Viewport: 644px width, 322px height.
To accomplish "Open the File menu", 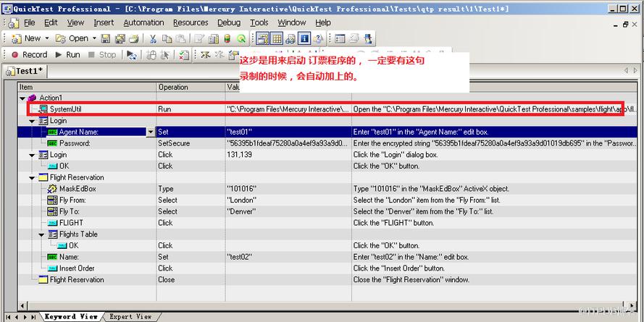I will point(30,22).
